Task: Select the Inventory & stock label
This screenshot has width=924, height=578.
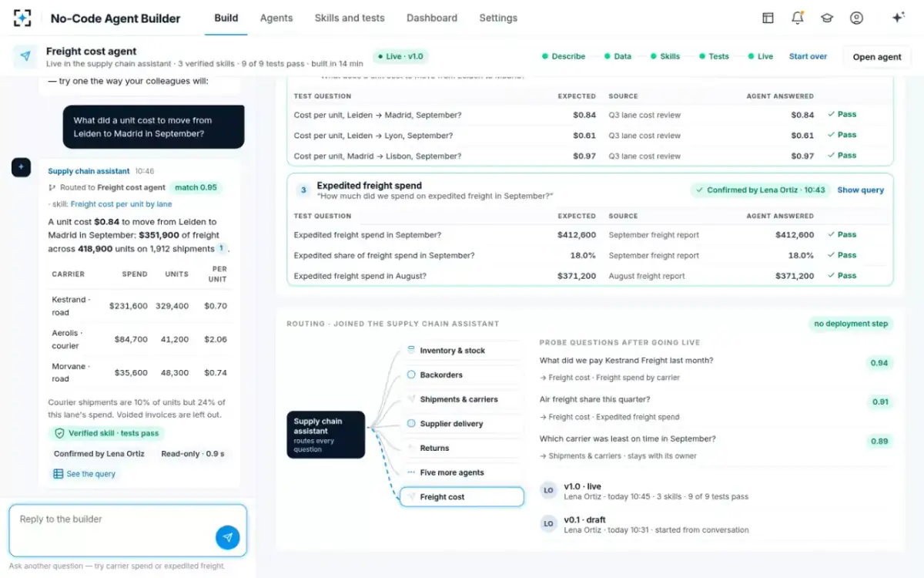Action: 452,351
